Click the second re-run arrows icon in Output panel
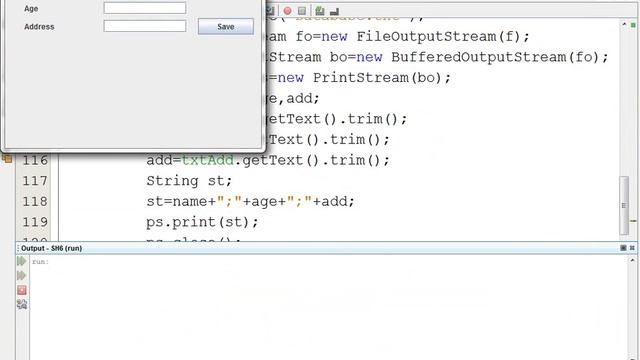Viewport: 640px width, 360px height. (x=22, y=276)
